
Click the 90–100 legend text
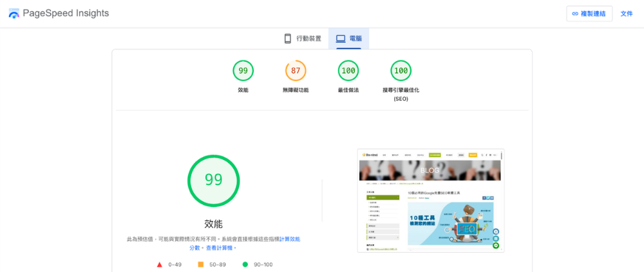pyautogui.click(x=263, y=265)
